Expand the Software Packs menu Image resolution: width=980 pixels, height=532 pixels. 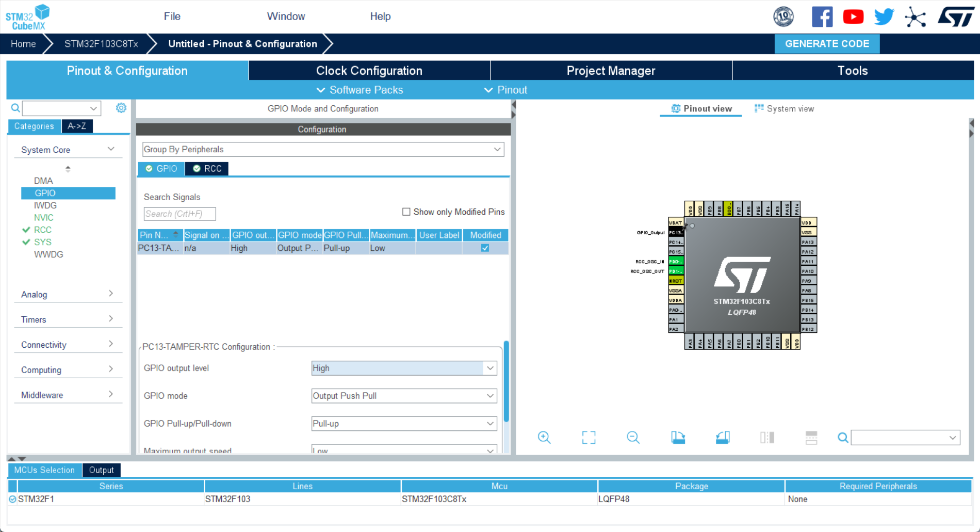[360, 90]
